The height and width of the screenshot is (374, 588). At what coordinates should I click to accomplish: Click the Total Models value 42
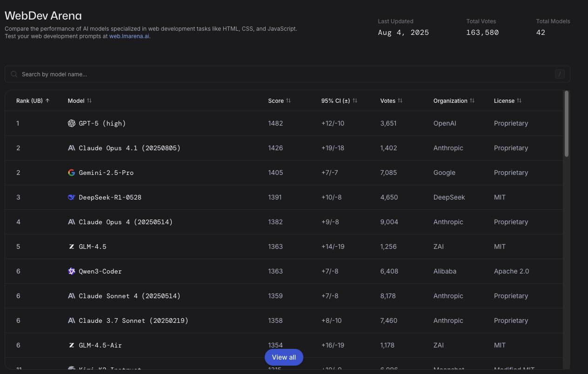(x=541, y=33)
